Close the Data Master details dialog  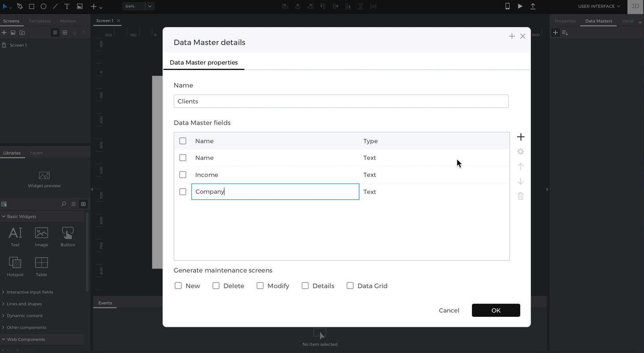(x=523, y=36)
